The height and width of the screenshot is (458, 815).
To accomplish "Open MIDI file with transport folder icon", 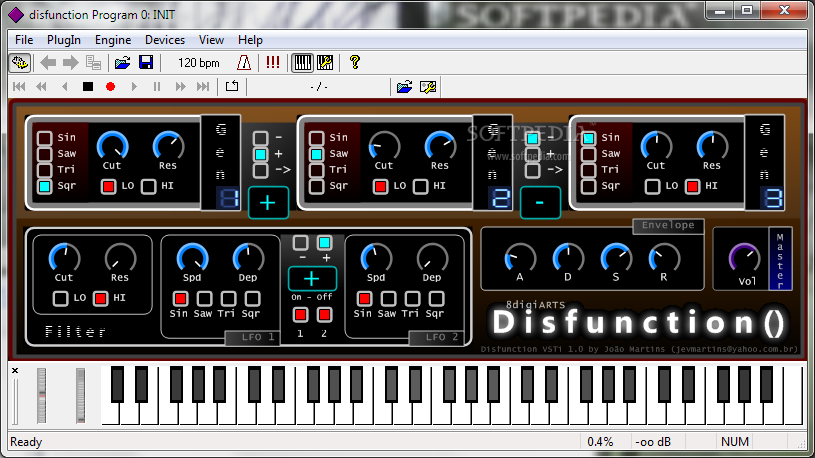I will pyautogui.click(x=404, y=87).
